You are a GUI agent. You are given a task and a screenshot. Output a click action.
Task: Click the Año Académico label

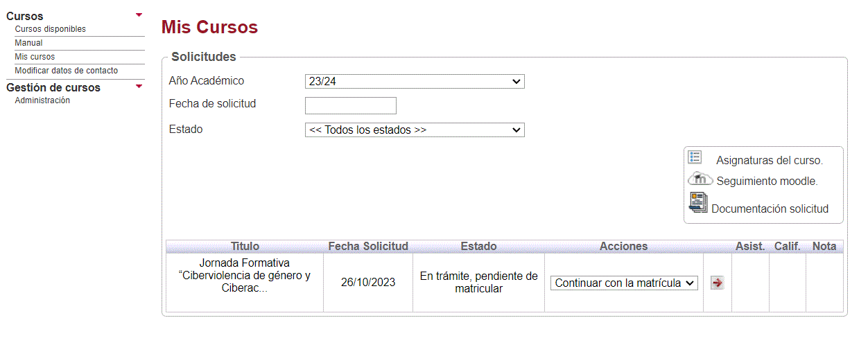(x=207, y=80)
